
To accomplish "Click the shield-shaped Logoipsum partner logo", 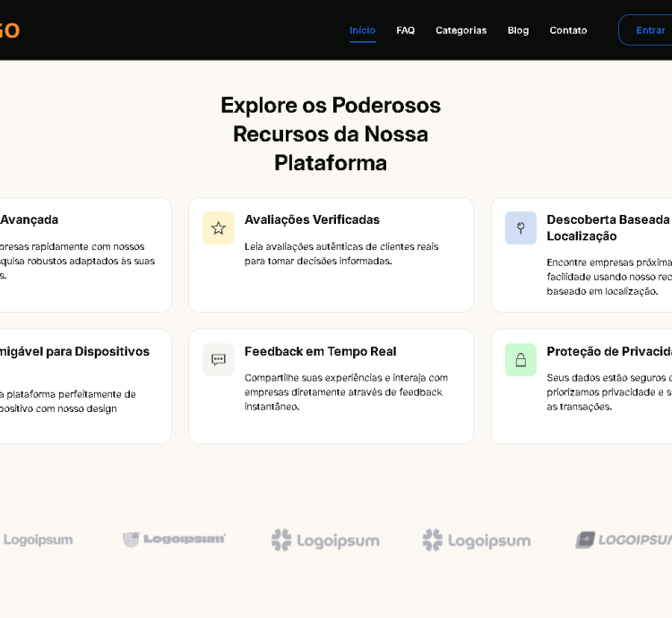I will click(174, 539).
